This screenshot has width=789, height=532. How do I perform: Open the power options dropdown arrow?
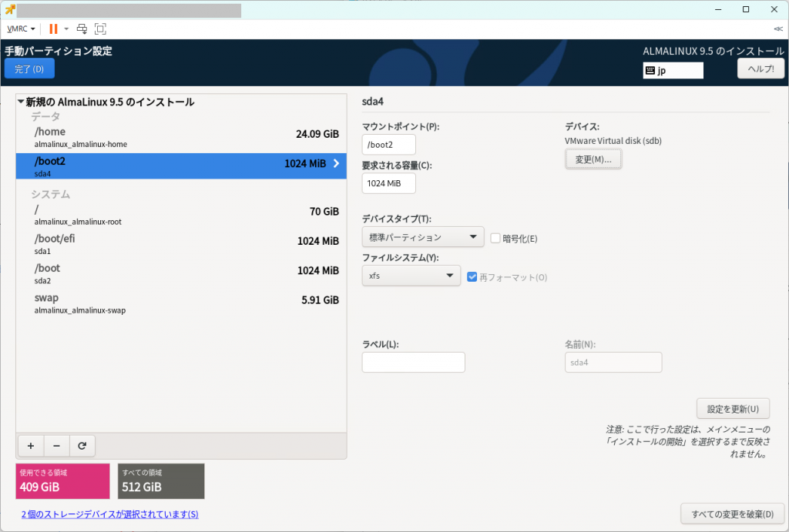click(66, 29)
